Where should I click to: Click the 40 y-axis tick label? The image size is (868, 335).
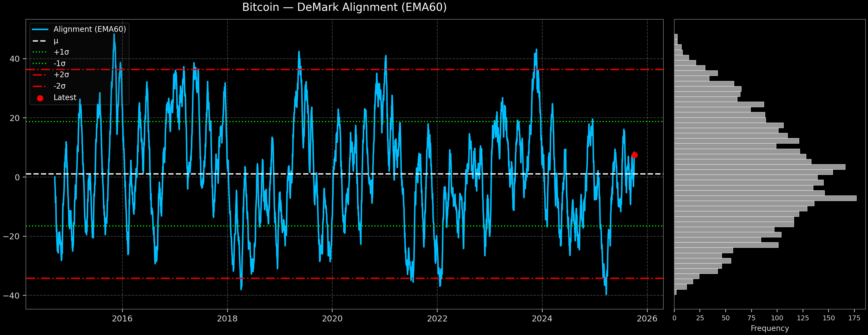pyautogui.click(x=15, y=59)
